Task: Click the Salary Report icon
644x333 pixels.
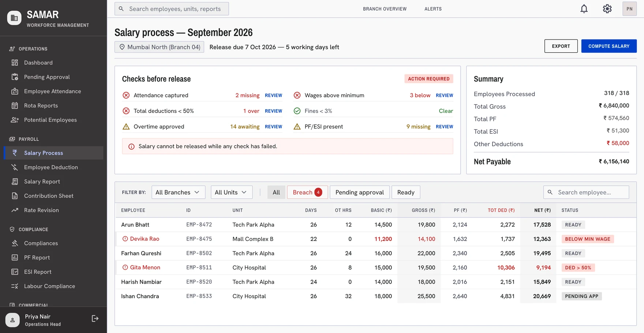Action: click(x=15, y=181)
